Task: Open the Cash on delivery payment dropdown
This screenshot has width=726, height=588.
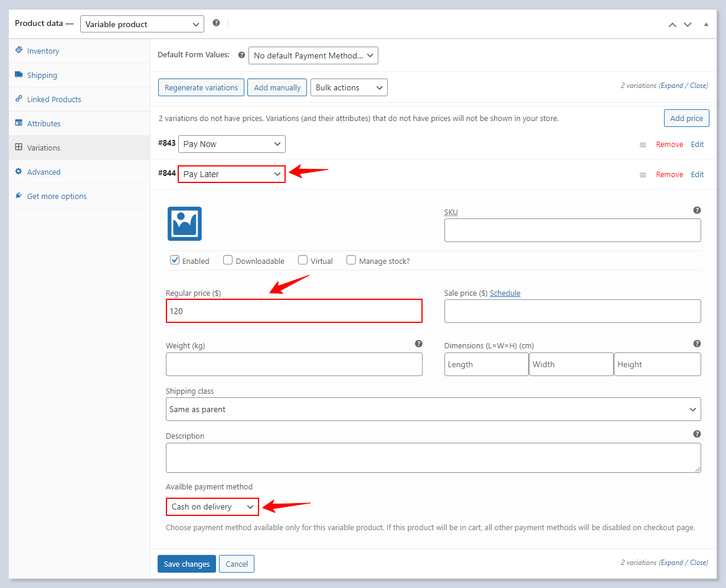Action: tap(212, 507)
